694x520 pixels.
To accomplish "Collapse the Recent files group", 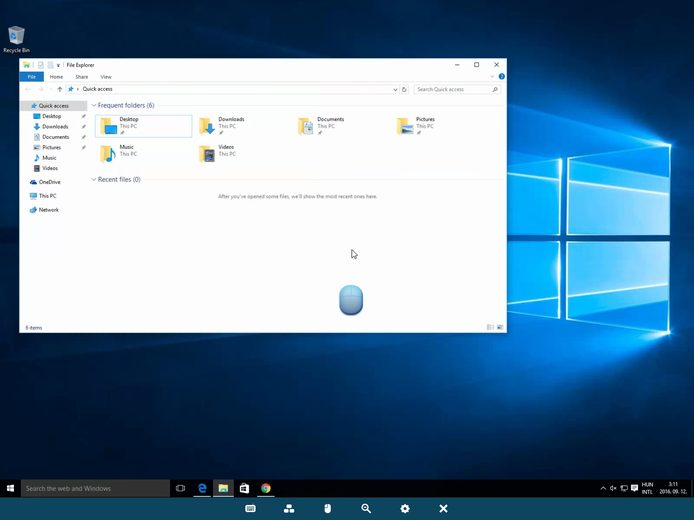I will [x=93, y=179].
